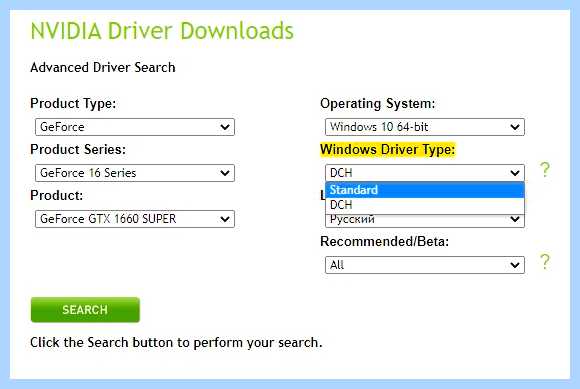Open the Product Series dropdown
Image resolution: width=580 pixels, height=389 pixels.
point(135,173)
